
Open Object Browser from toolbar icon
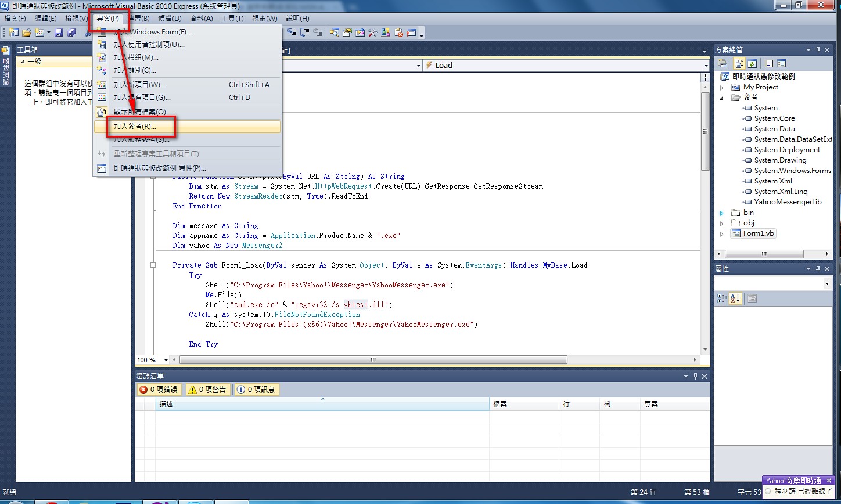click(360, 33)
